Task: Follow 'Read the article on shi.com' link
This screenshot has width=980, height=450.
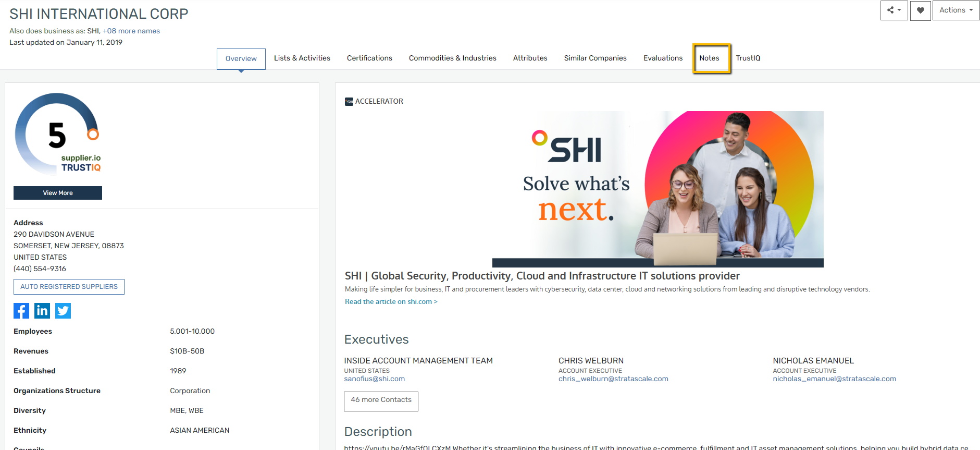Action: pyautogui.click(x=391, y=302)
